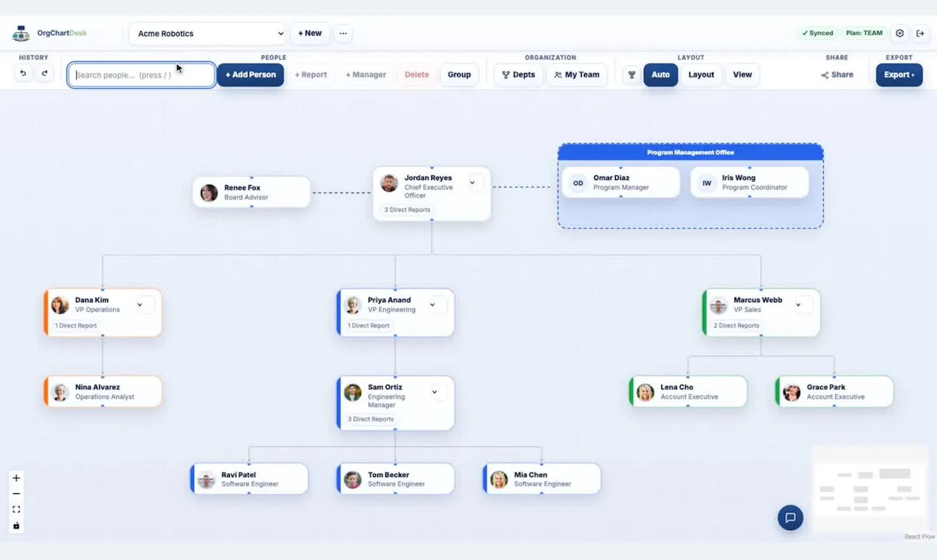Click Marcus Webb avatar photo

coord(719,305)
